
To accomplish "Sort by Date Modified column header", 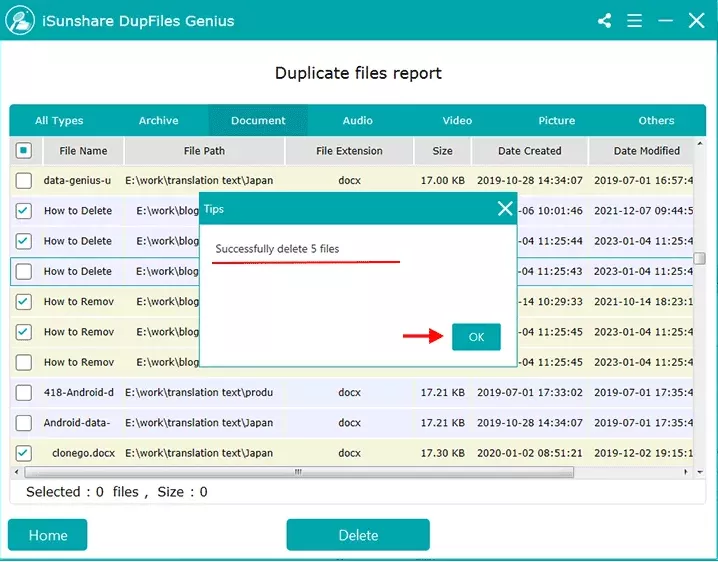I will (x=641, y=151).
